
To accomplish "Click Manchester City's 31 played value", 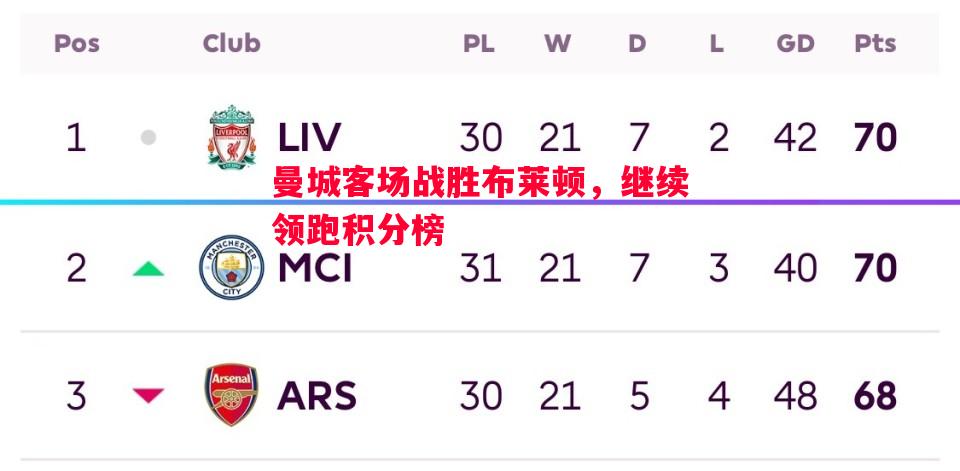I will click(481, 268).
